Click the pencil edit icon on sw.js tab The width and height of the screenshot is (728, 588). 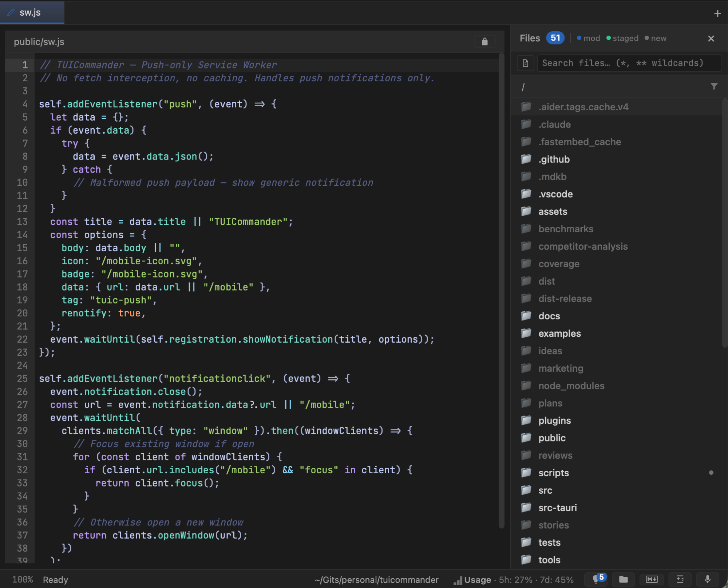pos(11,12)
